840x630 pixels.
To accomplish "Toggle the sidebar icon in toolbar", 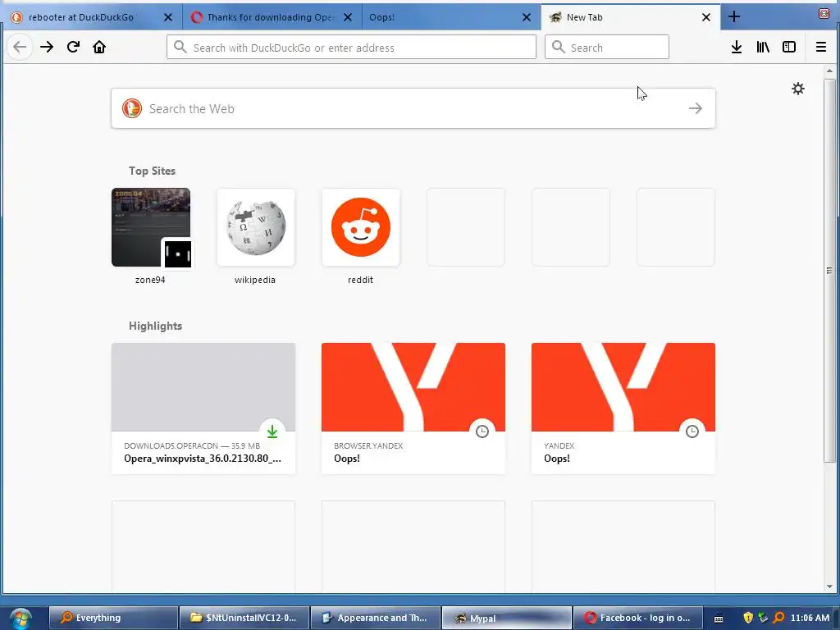I will [789, 47].
